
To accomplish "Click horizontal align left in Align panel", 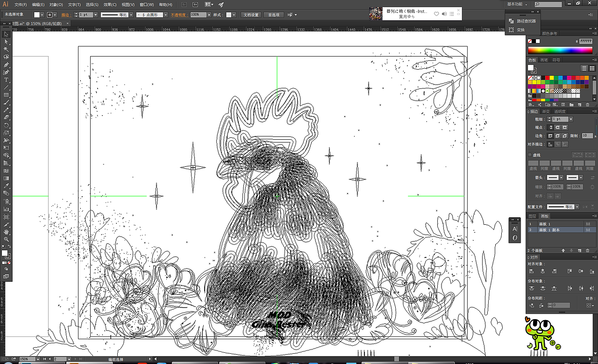I will tap(531, 271).
